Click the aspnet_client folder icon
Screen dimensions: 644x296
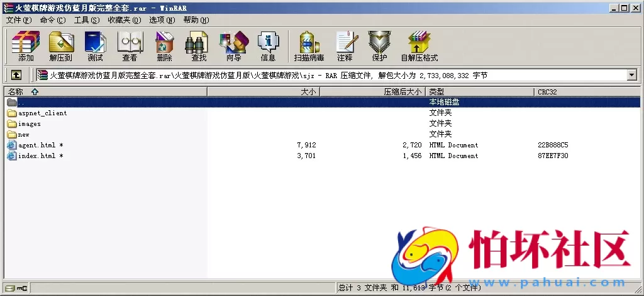(12, 113)
